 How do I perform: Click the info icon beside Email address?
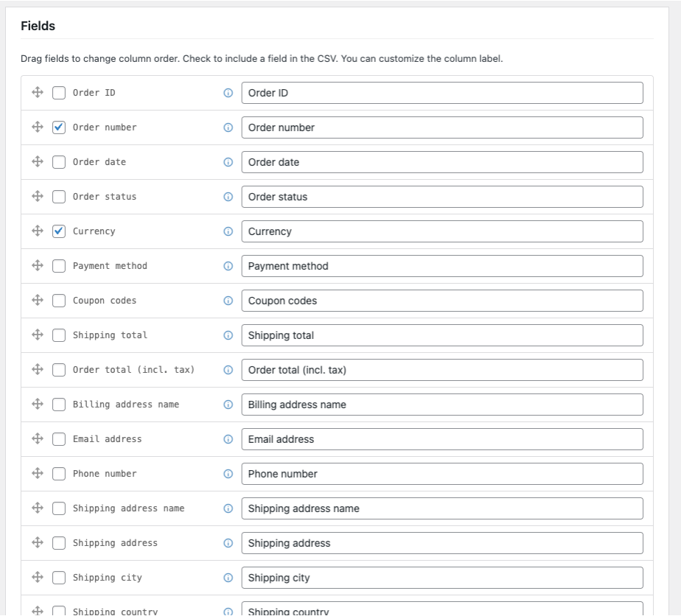[228, 439]
